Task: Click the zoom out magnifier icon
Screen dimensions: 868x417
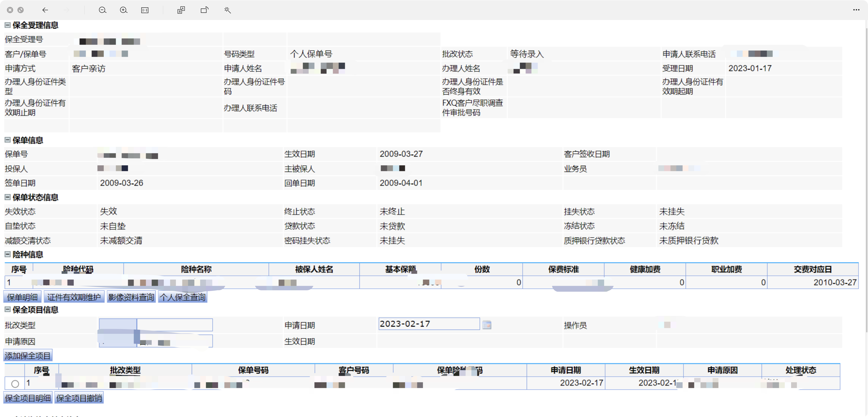Action: pyautogui.click(x=102, y=10)
